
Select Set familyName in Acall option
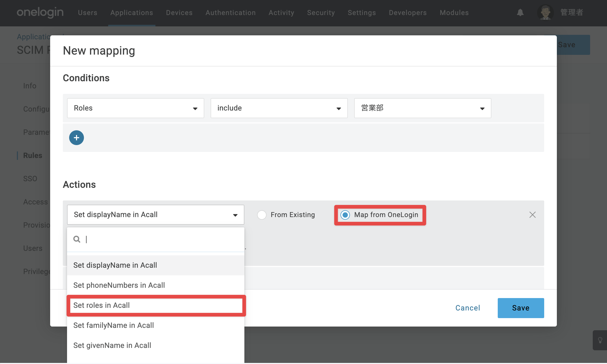tap(156, 325)
